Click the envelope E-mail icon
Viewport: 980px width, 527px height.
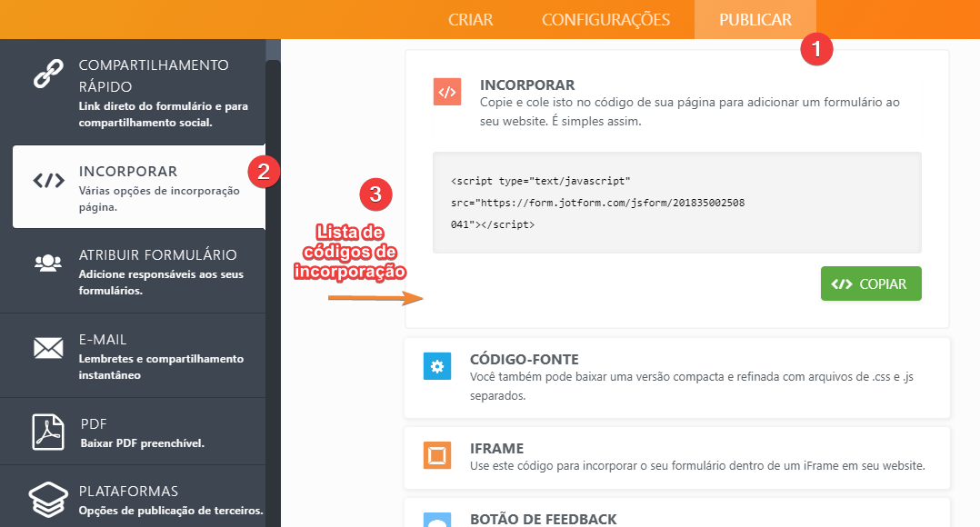click(49, 347)
